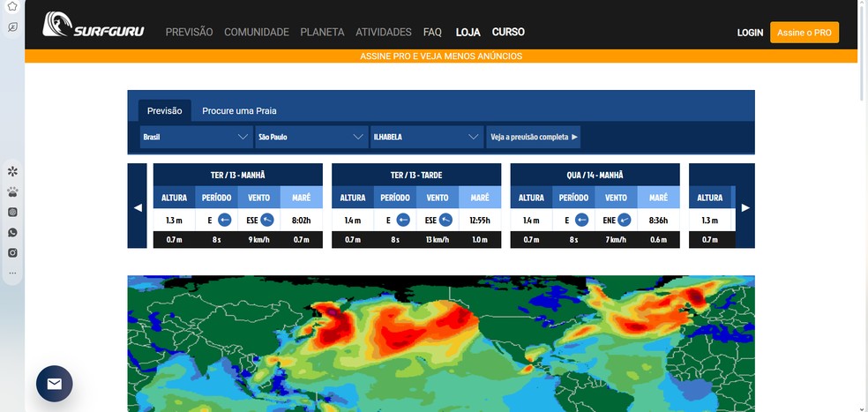Image resolution: width=868 pixels, height=412 pixels.
Task: Click Veja a previsão completa
Action: (533, 137)
